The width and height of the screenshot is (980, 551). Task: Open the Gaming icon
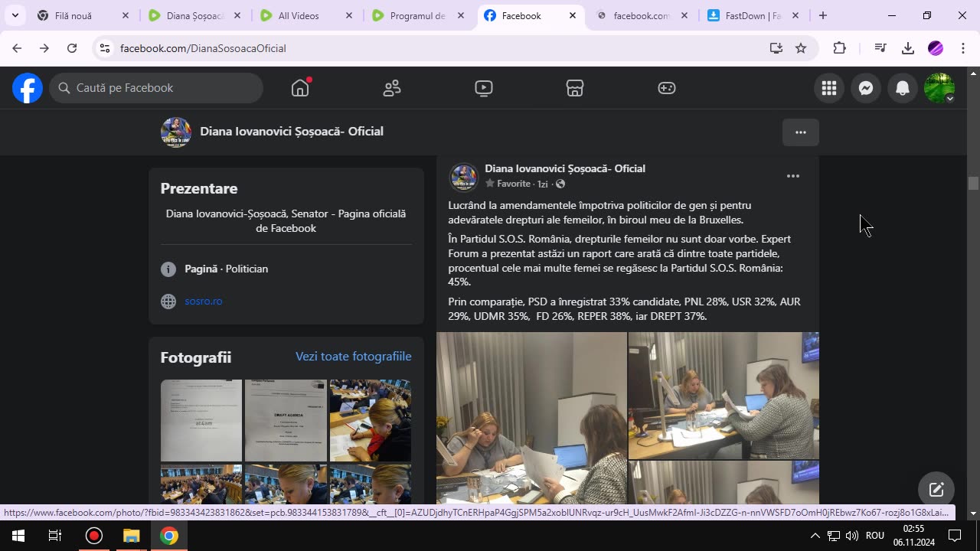point(667,88)
